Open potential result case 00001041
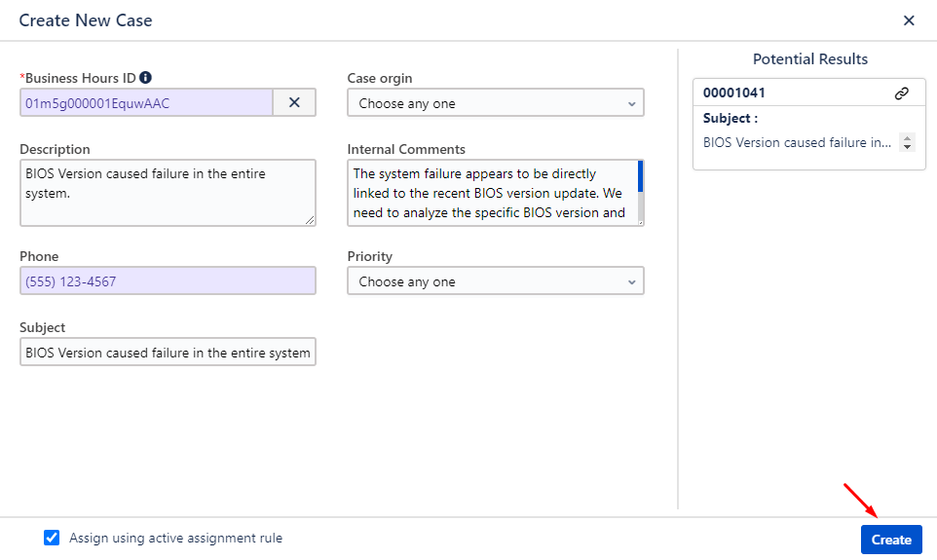This screenshot has height=560, width=937. click(733, 93)
